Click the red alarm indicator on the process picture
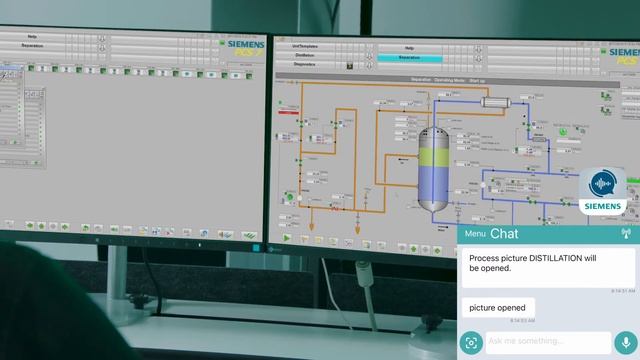Image resolution: width=640 pixels, height=360 pixels. 288,112
